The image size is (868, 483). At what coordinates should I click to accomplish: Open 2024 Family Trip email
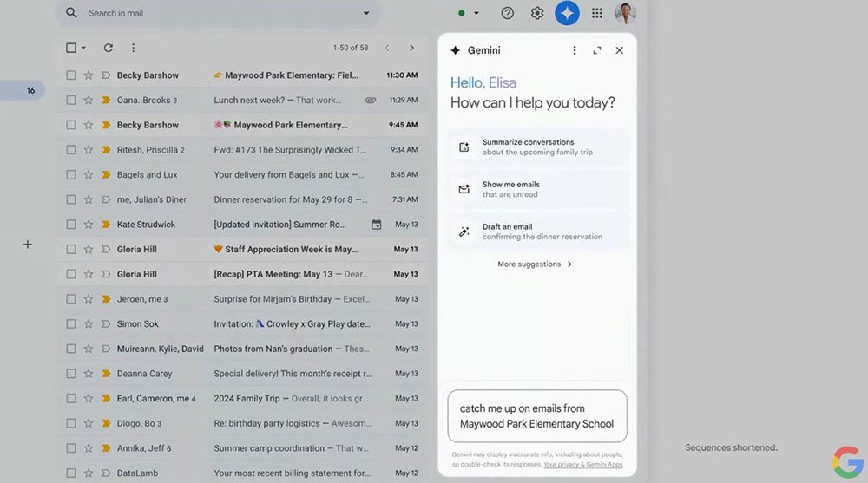tap(242, 399)
